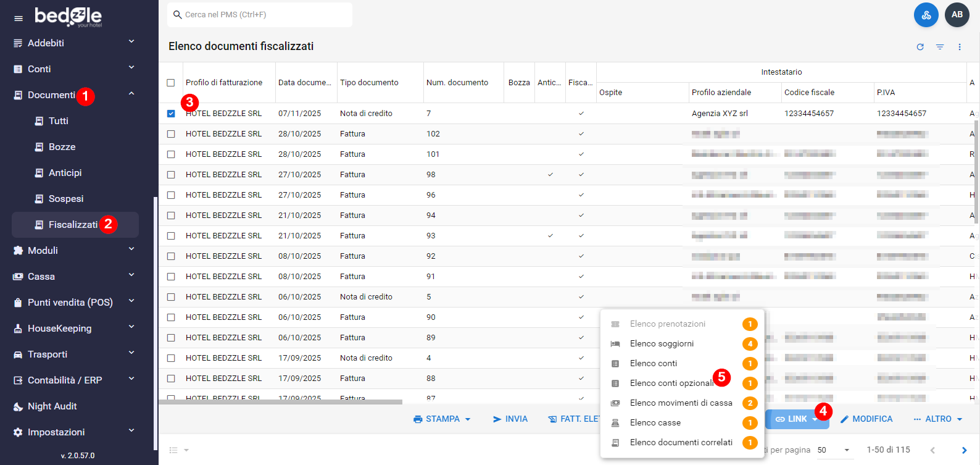Select Elenco soggiorni from the link menu

pyautogui.click(x=662, y=344)
